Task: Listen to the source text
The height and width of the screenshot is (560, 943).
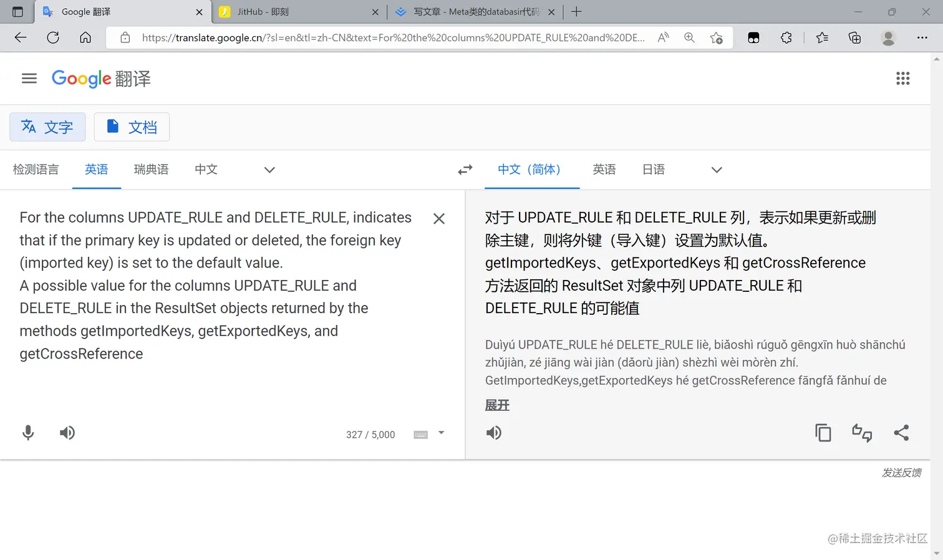Action: (x=67, y=433)
